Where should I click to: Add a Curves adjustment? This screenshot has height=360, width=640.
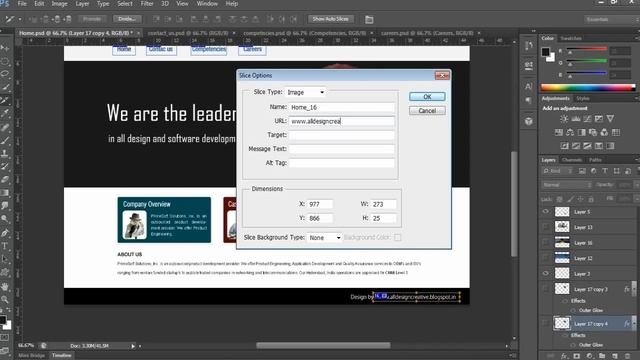[x=587, y=119]
